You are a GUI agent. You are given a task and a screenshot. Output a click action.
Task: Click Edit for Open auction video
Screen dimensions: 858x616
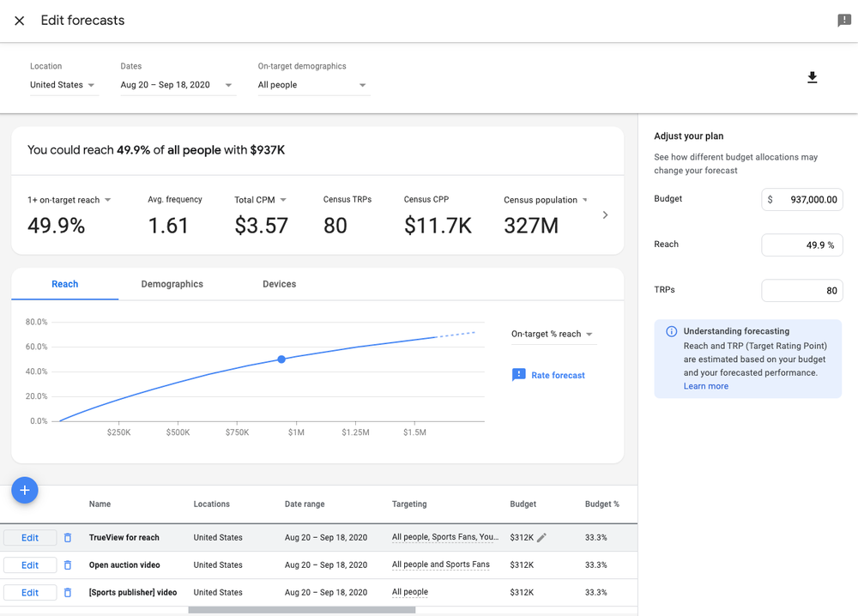pyautogui.click(x=30, y=565)
